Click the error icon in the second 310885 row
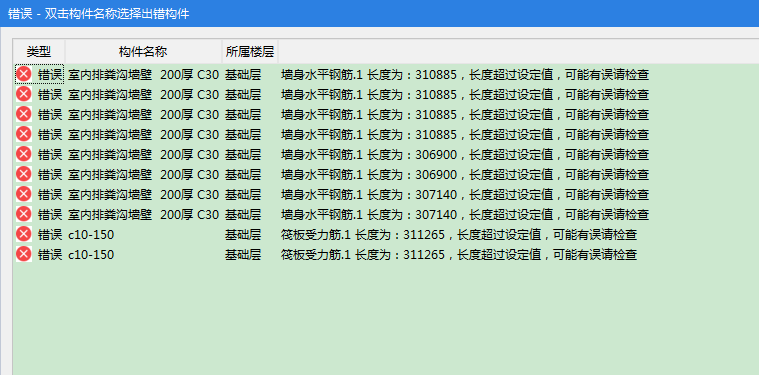Screen dimensions: 759x375 (x=24, y=94)
